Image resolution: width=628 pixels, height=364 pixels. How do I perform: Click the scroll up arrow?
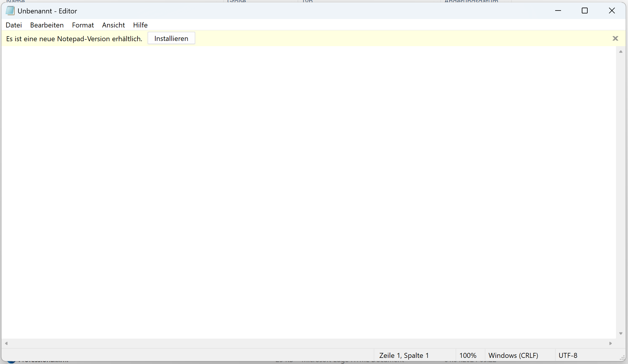click(621, 52)
